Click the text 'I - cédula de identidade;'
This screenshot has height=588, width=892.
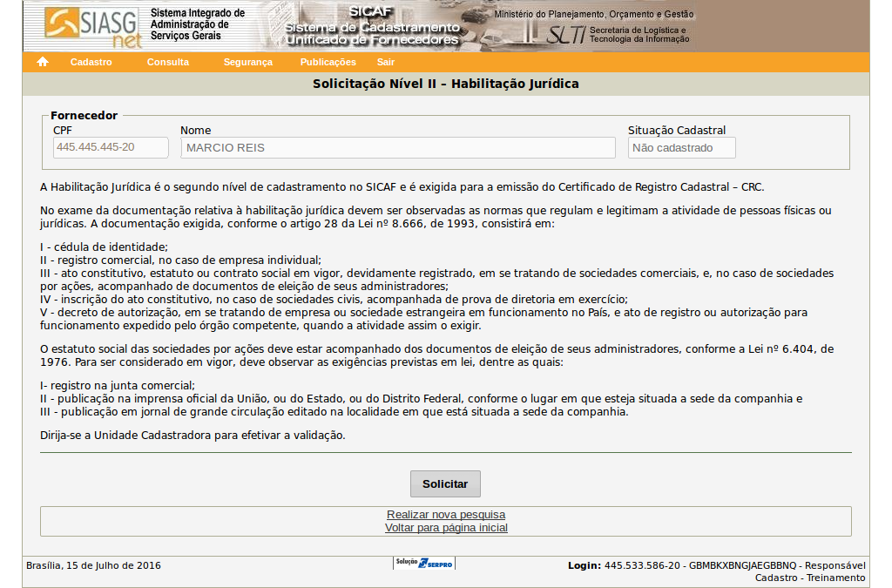click(x=105, y=247)
